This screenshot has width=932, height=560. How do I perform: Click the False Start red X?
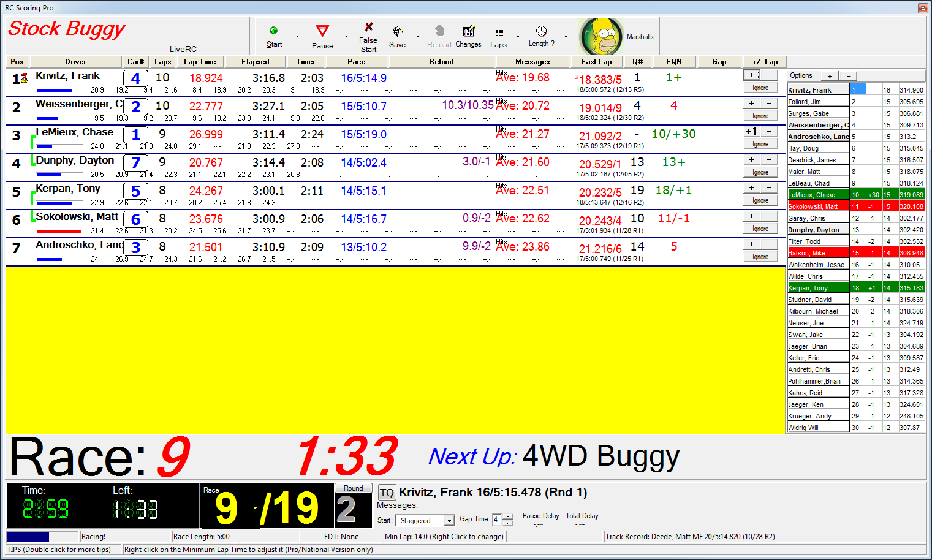click(x=368, y=28)
